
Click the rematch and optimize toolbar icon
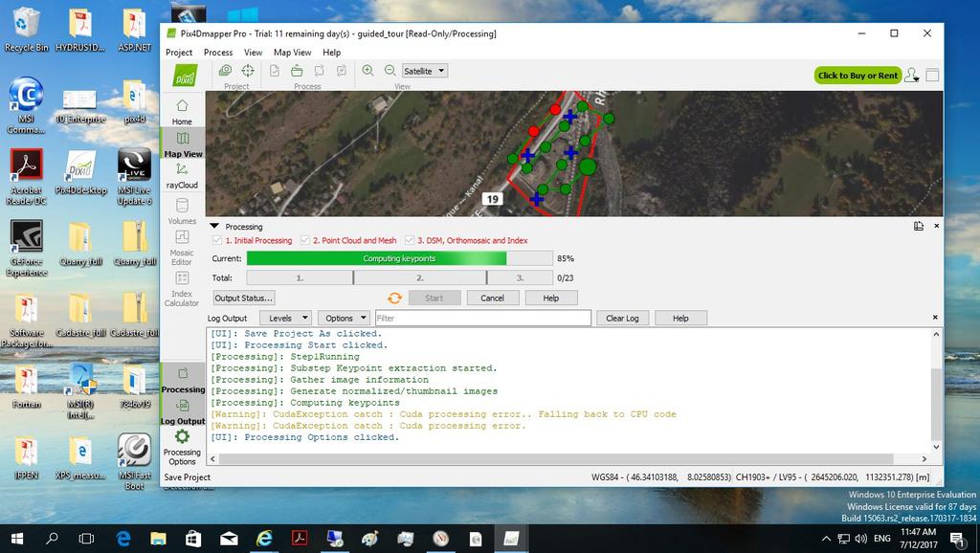(342, 71)
